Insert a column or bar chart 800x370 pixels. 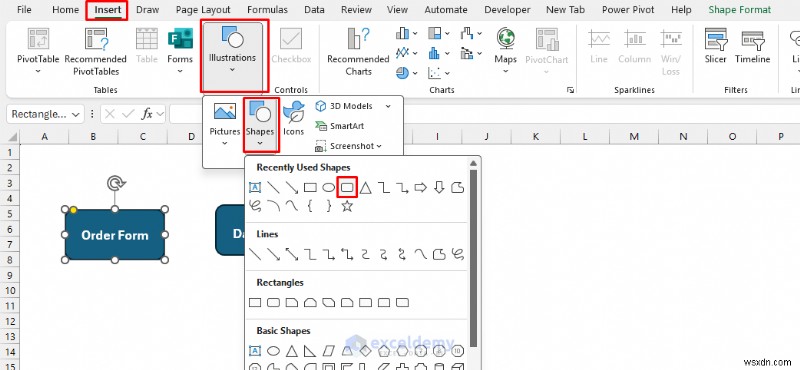coord(403,34)
